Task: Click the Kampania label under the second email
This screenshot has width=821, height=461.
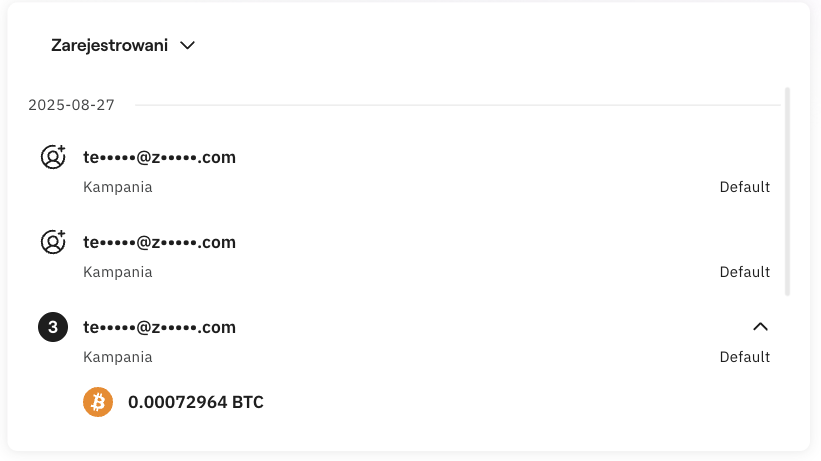Action: click(118, 272)
